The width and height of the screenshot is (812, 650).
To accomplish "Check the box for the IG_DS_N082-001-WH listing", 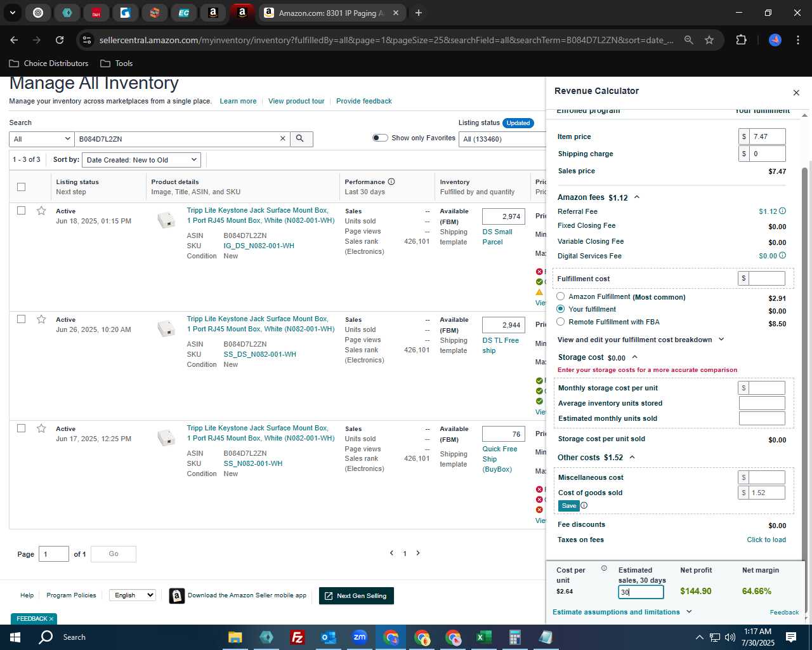I will tap(21, 211).
